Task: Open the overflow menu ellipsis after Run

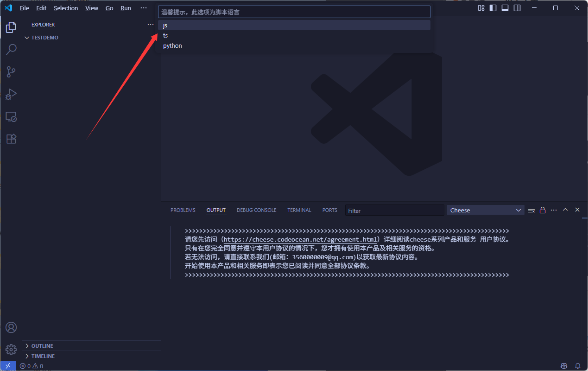Action: click(144, 8)
